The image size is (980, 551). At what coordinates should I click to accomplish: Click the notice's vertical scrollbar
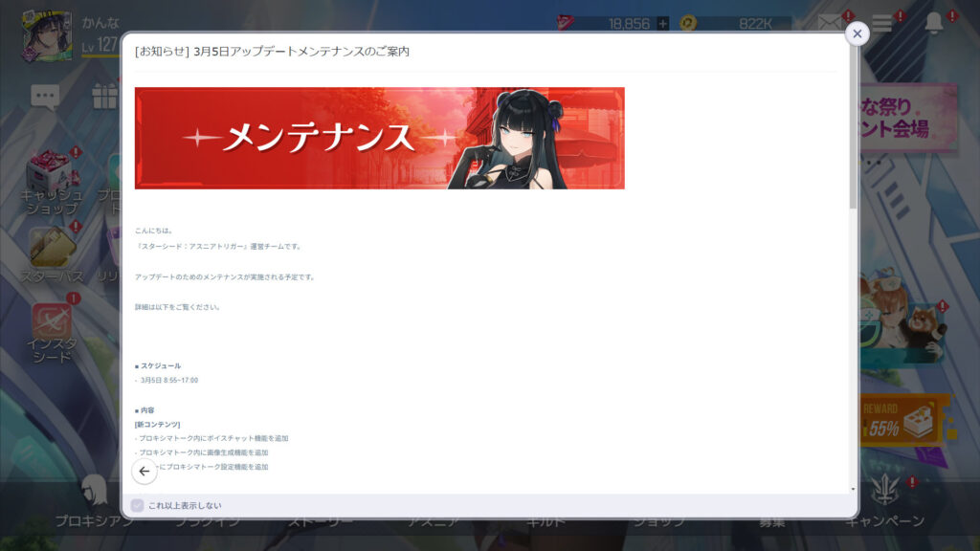(x=853, y=143)
